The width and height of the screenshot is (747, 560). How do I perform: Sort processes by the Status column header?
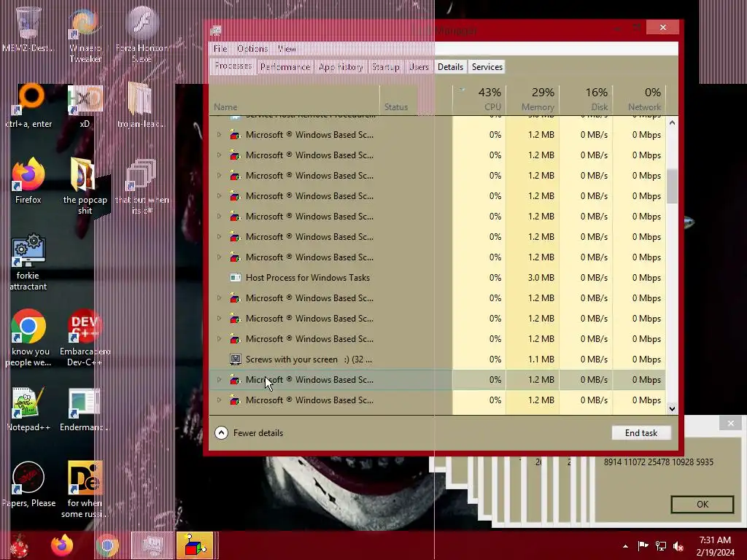point(415,99)
